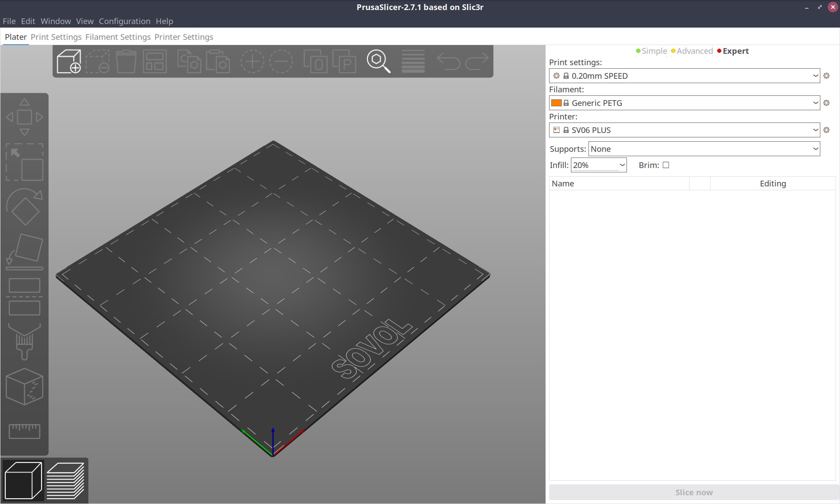Open the File menu
840x504 pixels.
point(9,21)
